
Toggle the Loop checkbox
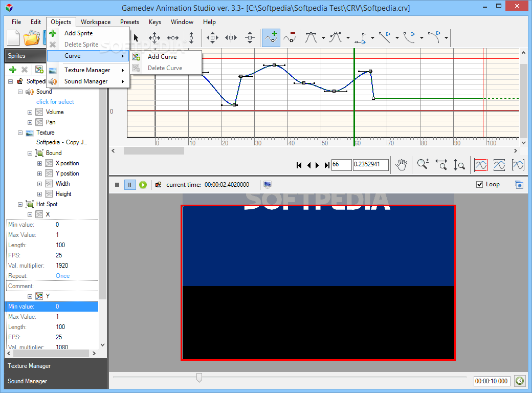pos(479,184)
